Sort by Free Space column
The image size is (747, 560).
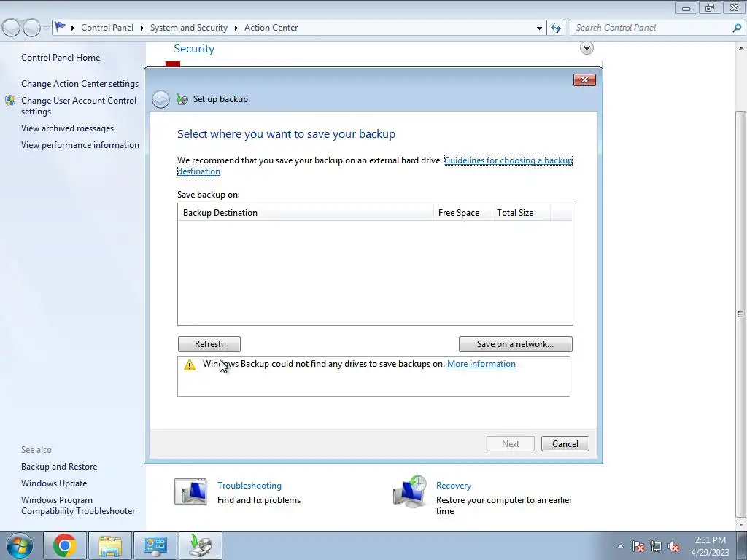(462, 213)
